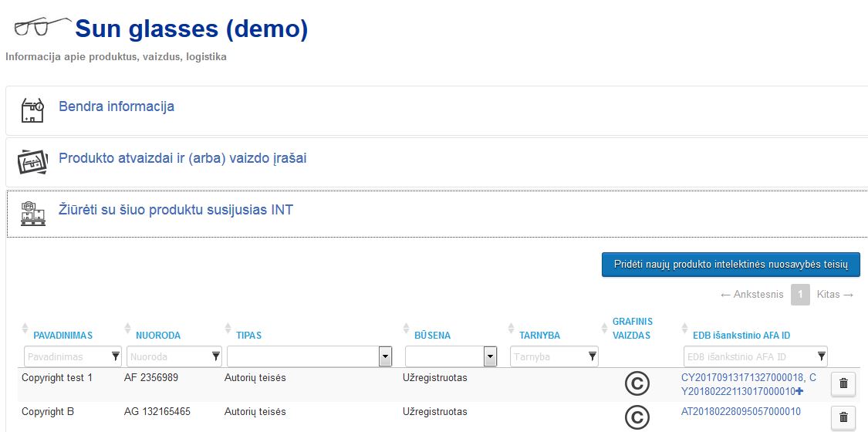868x432 pixels.
Task: Click the copyright symbol for Copyright test 1
Action: [637, 384]
